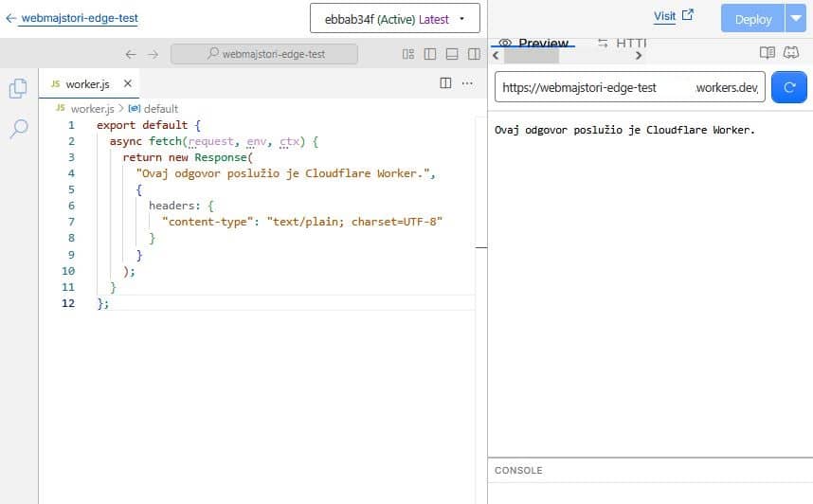Switch to the HTTP tab
The width and height of the screenshot is (813, 504).
(623, 43)
